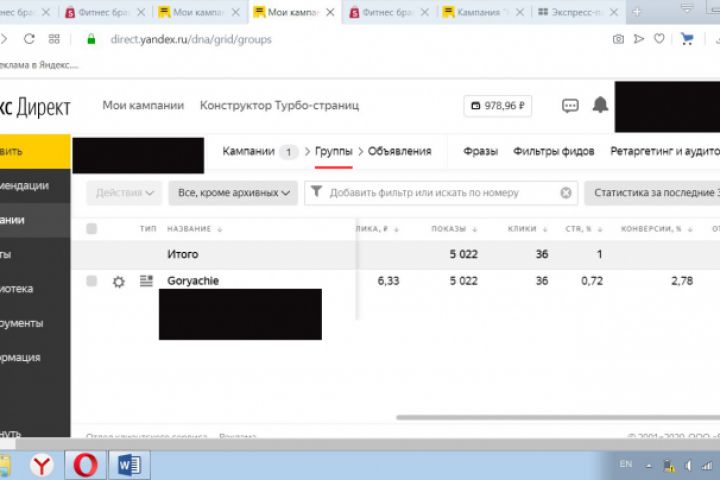The width and height of the screenshot is (720, 480).
Task: Show hidden tray icons arrow
Action: [648, 466]
